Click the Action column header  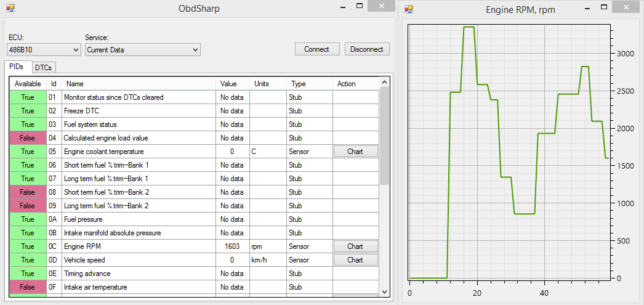click(356, 83)
